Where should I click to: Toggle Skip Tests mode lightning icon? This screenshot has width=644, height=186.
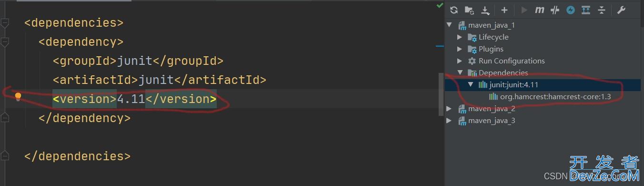coord(570,10)
